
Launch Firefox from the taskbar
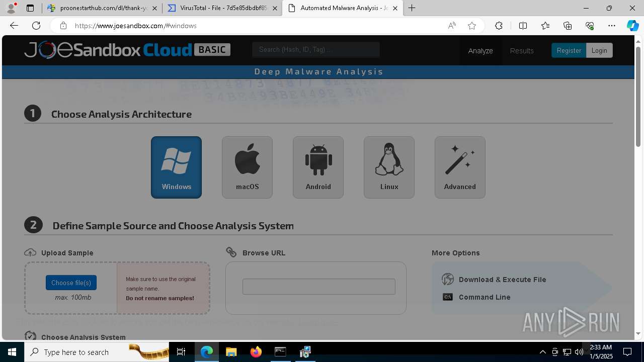[x=256, y=352]
